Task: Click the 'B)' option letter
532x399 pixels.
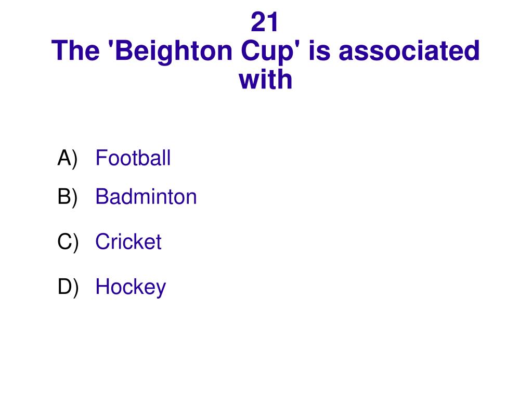Action: (x=68, y=197)
